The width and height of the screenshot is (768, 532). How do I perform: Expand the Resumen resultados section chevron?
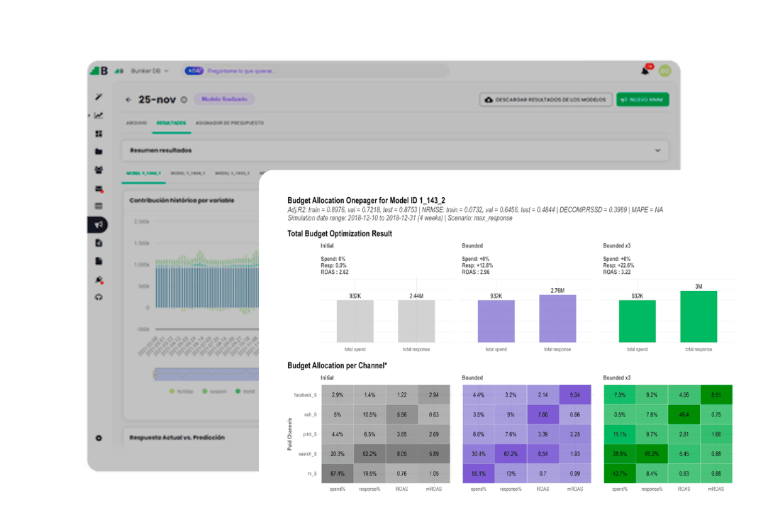pos(658,150)
